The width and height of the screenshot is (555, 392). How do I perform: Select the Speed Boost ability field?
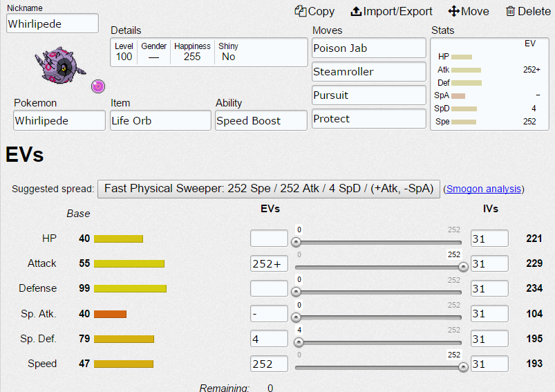261,120
